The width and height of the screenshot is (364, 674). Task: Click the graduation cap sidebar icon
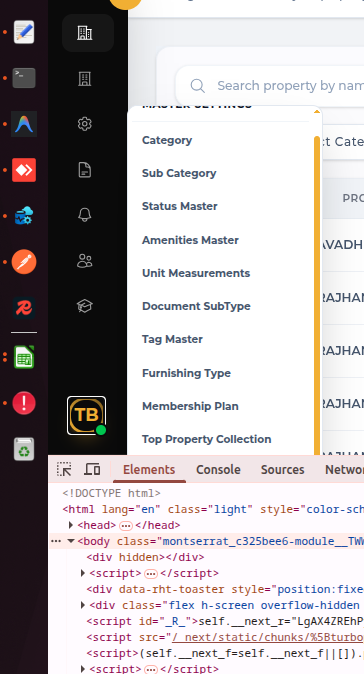85,306
